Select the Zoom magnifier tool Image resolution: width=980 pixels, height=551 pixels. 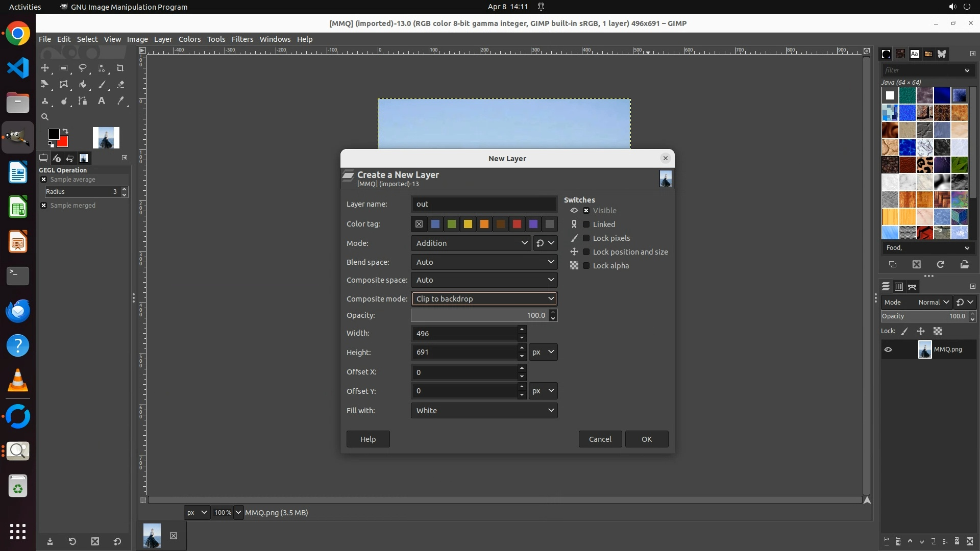(45, 117)
